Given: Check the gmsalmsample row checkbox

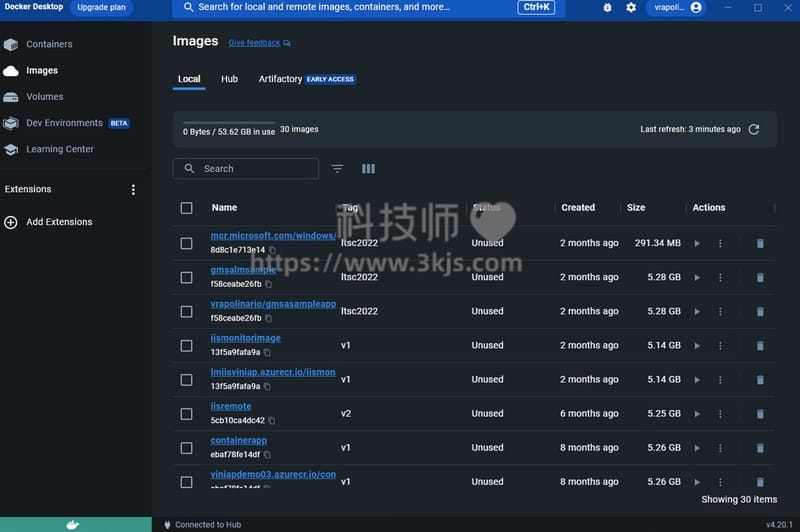Looking at the screenshot, I should 186,277.
